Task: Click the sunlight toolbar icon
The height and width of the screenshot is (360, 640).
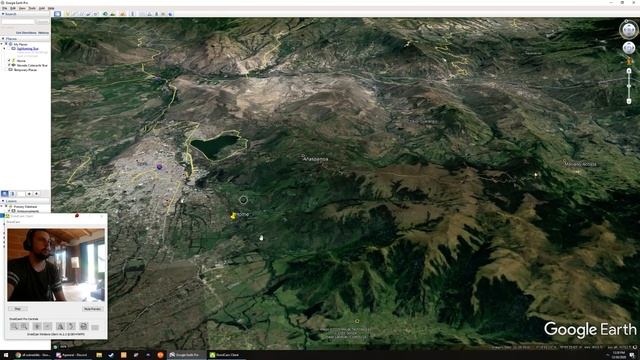Action: 113,14
